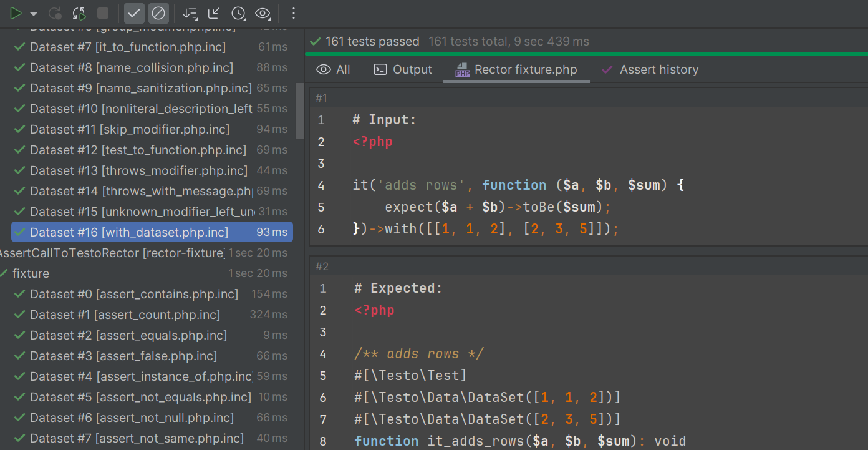Toggle showing ignored tests
Screen dimensions: 868x450
(x=159, y=13)
